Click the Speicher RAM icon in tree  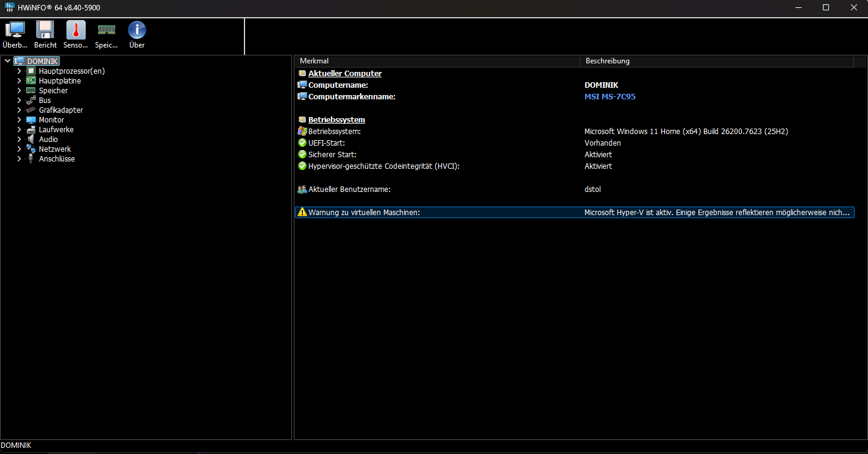pos(31,91)
